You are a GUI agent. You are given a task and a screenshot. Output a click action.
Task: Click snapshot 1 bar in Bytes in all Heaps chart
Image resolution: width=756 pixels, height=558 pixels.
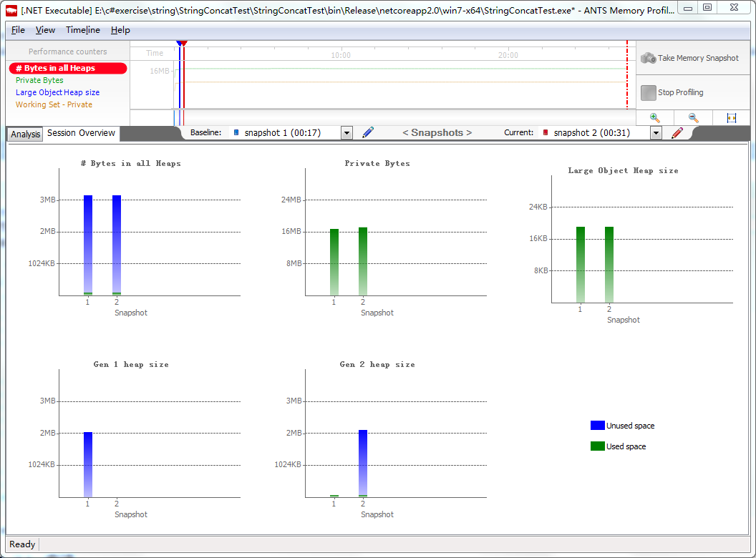click(88, 245)
